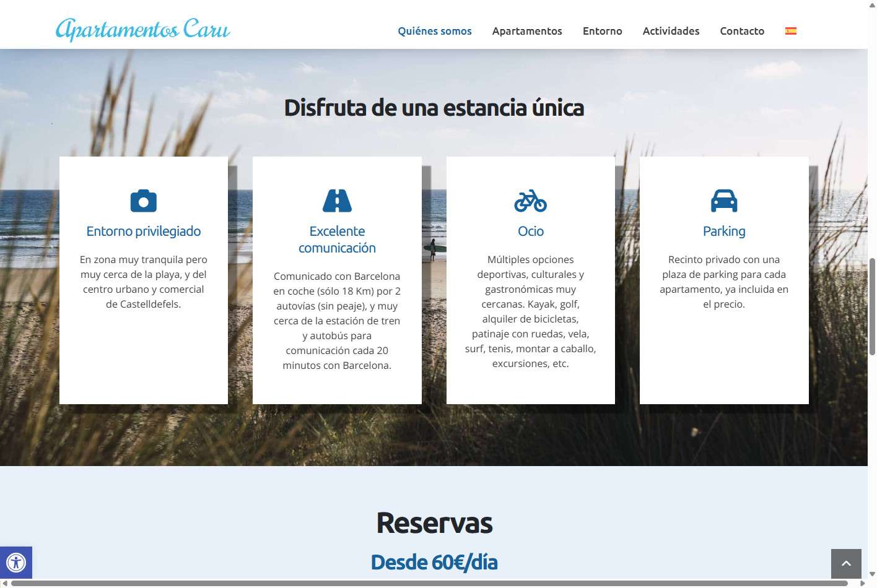The width and height of the screenshot is (877, 588).
Task: Click the car icon above Parking
Action: pyautogui.click(x=723, y=201)
